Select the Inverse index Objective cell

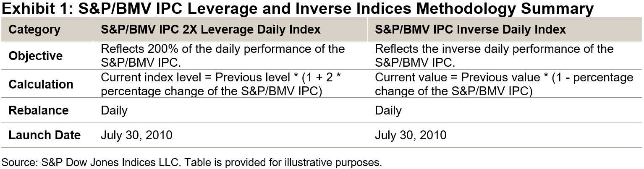tap(494, 56)
